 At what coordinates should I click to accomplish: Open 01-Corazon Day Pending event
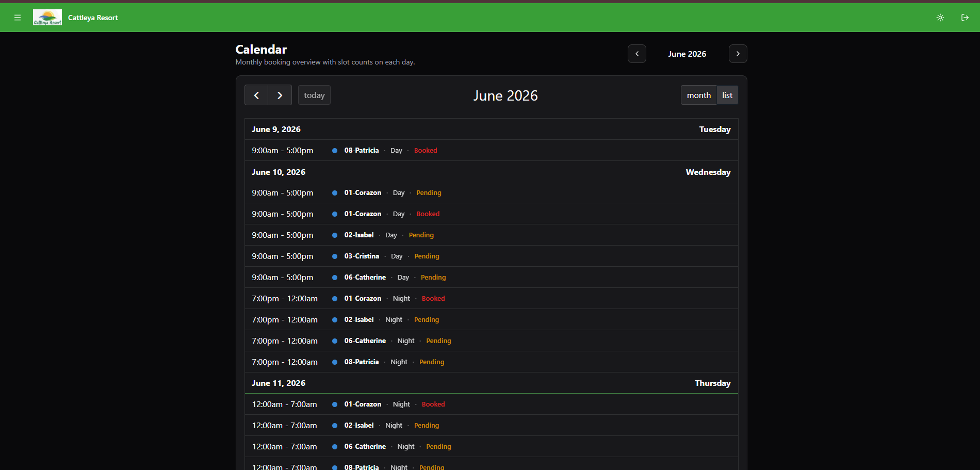coord(491,192)
